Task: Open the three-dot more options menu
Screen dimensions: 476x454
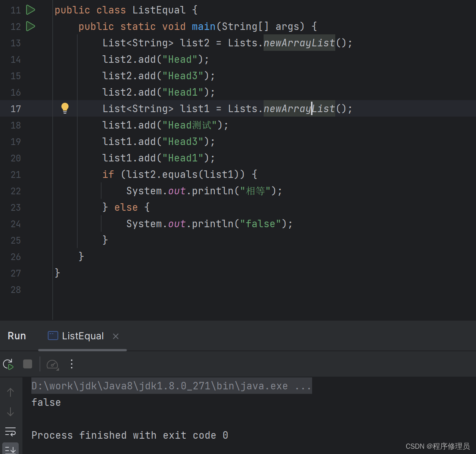Action: tap(72, 364)
